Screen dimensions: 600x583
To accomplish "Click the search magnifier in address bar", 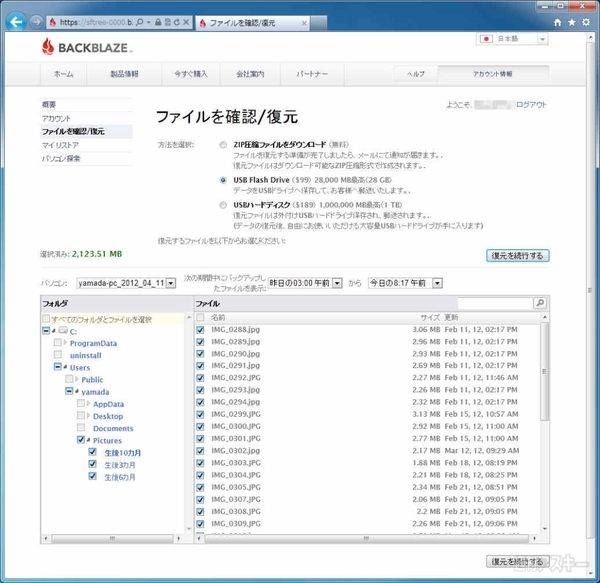I will click(x=140, y=22).
